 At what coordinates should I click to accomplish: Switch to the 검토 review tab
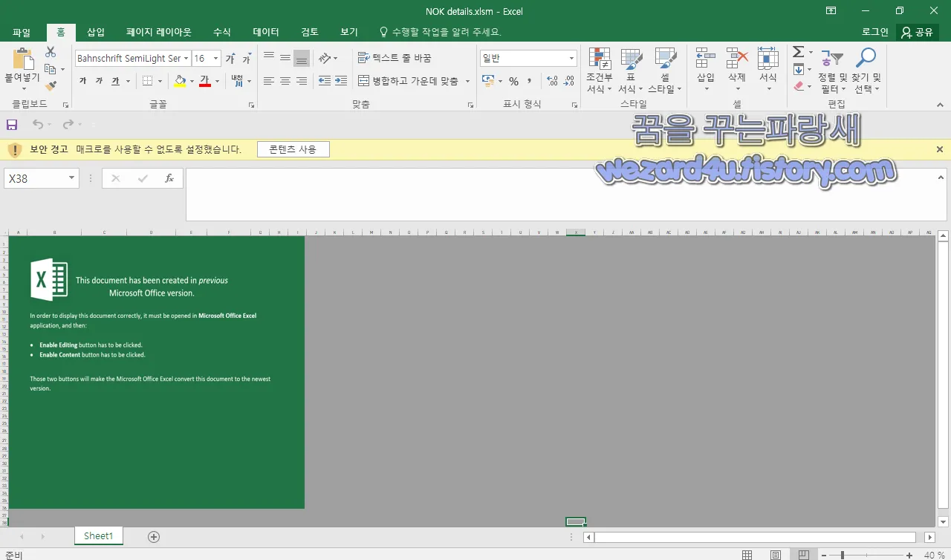point(310,32)
